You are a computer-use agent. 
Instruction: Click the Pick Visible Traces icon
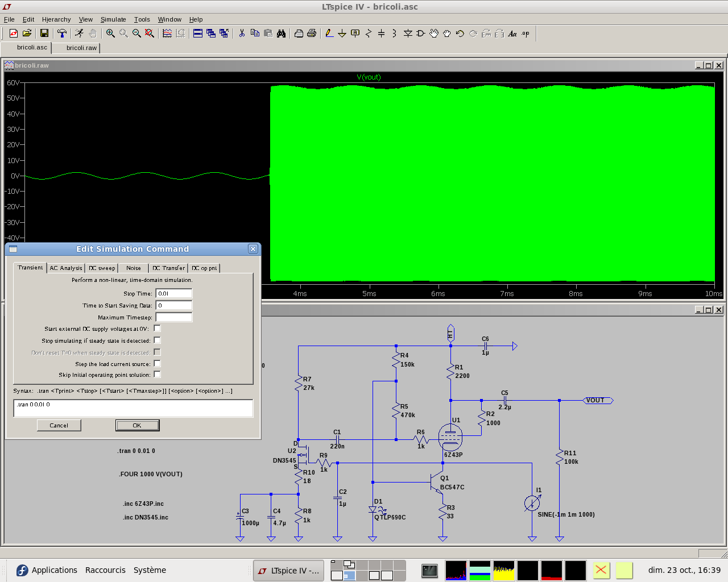(x=167, y=34)
